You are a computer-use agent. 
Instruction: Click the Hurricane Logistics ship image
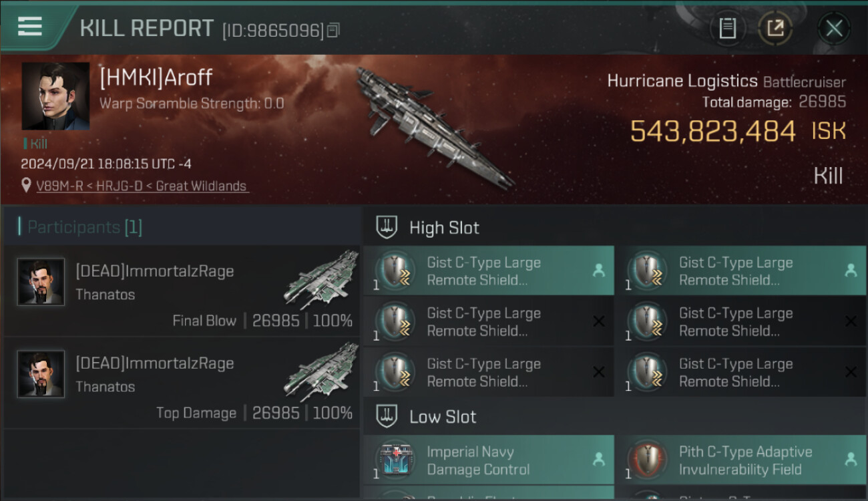[x=434, y=127]
